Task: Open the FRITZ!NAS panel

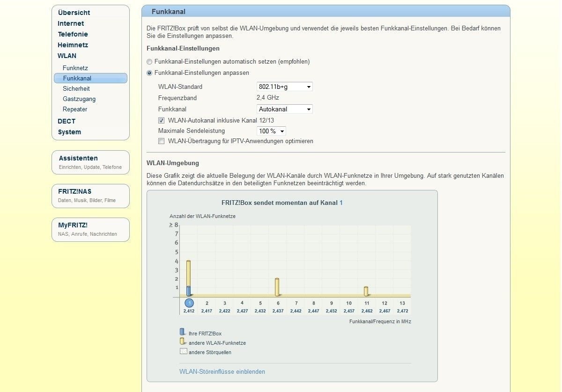Action: [x=90, y=196]
